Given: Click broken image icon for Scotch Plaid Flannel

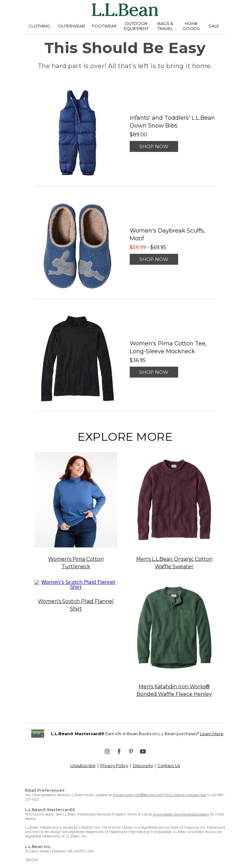Looking at the screenshot, I should click(37, 582).
